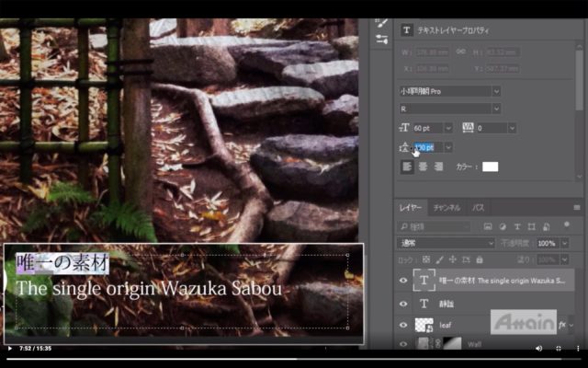Filter layers by pixel layers icon
The image size is (588, 368).
pyautogui.click(x=488, y=226)
